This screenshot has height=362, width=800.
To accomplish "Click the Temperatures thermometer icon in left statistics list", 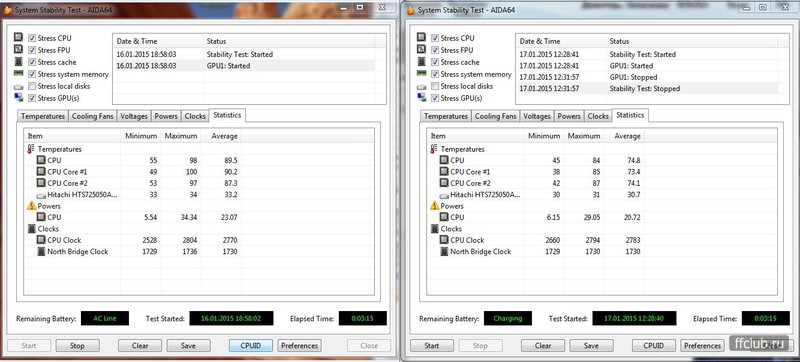I will pos(31,149).
